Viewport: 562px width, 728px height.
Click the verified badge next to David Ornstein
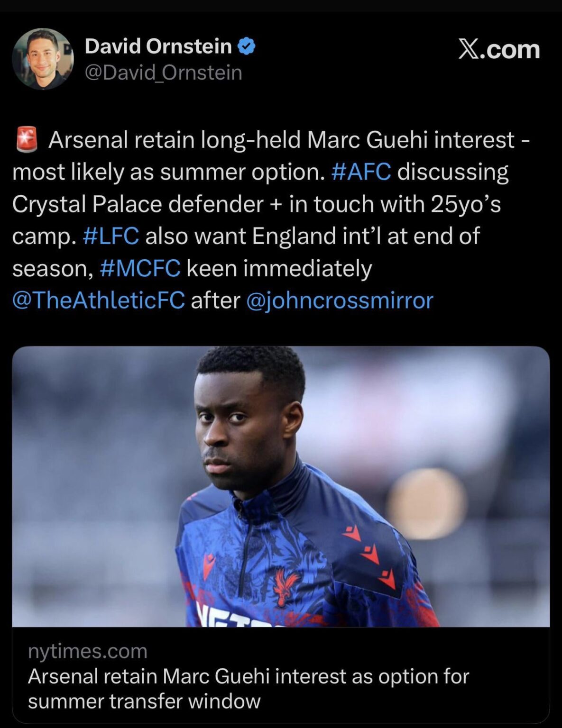pos(246,45)
